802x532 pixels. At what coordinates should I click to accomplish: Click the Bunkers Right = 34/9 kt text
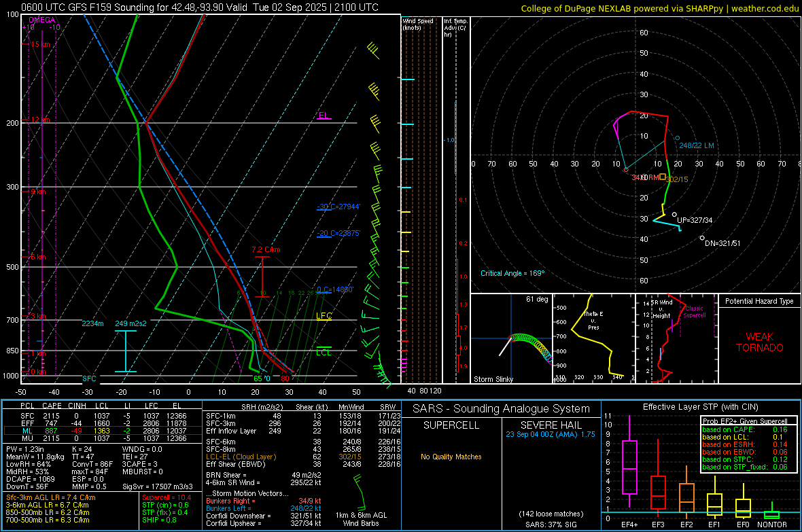(263, 501)
